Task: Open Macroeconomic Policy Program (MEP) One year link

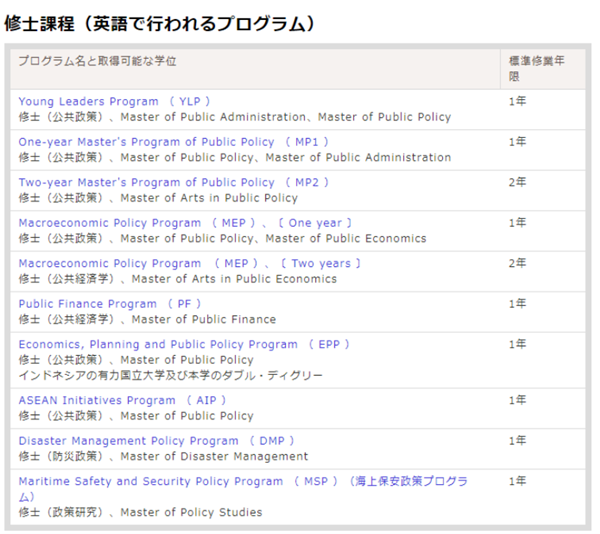Action: (185, 223)
